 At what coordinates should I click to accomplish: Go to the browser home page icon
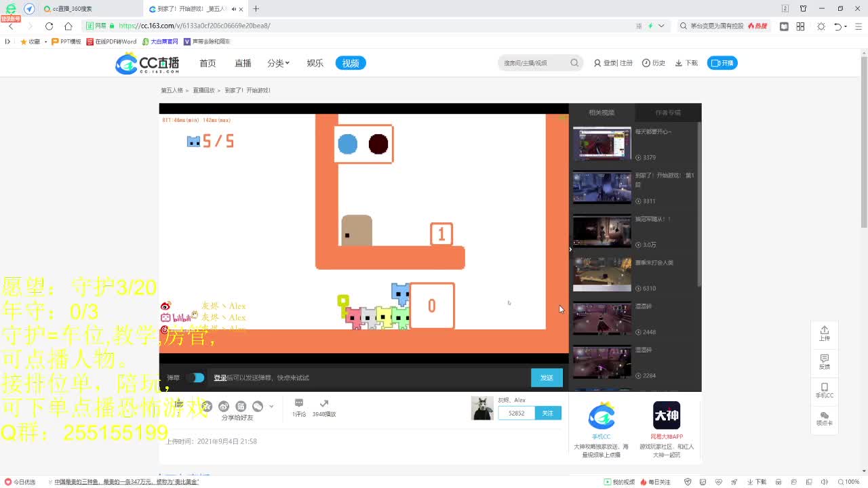[68, 26]
